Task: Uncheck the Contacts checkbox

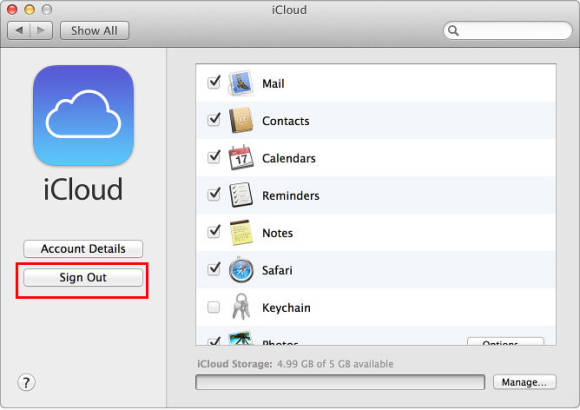Action: [214, 120]
